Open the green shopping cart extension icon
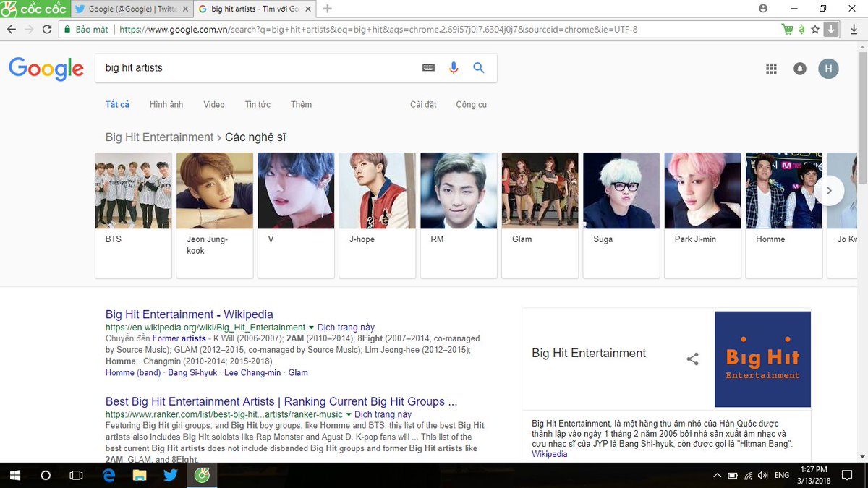 [x=788, y=30]
